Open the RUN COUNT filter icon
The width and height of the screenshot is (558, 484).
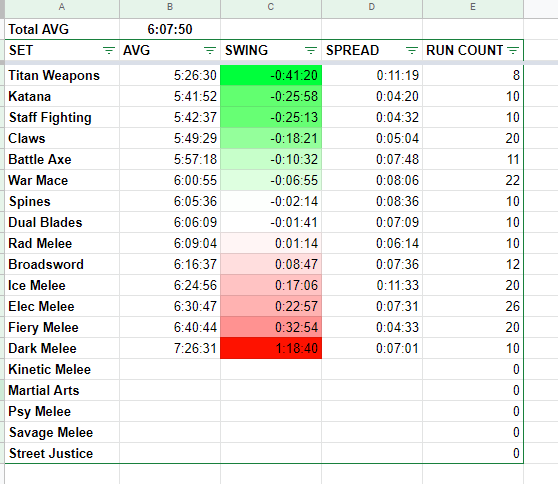513,51
